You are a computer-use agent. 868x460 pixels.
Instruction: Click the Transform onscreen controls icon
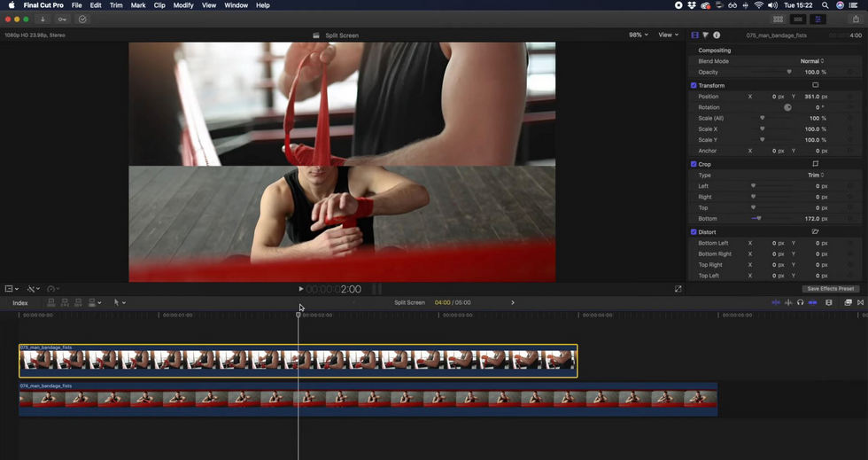(815, 86)
